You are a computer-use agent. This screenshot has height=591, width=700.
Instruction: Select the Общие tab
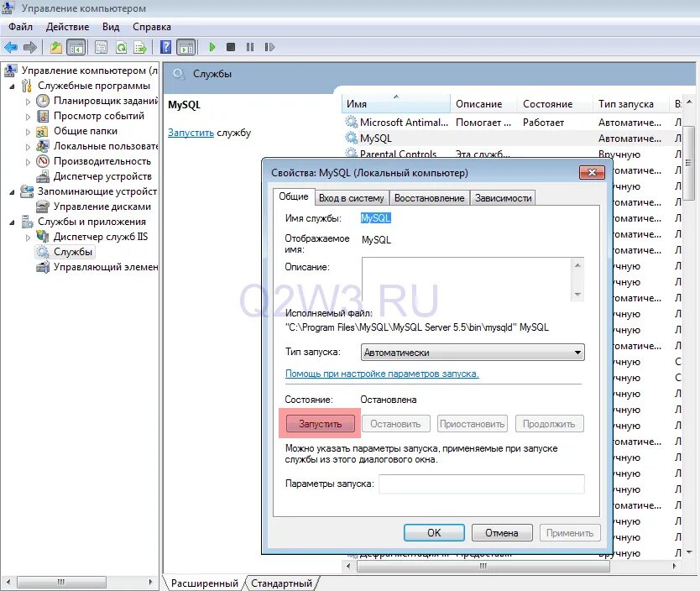coord(293,196)
